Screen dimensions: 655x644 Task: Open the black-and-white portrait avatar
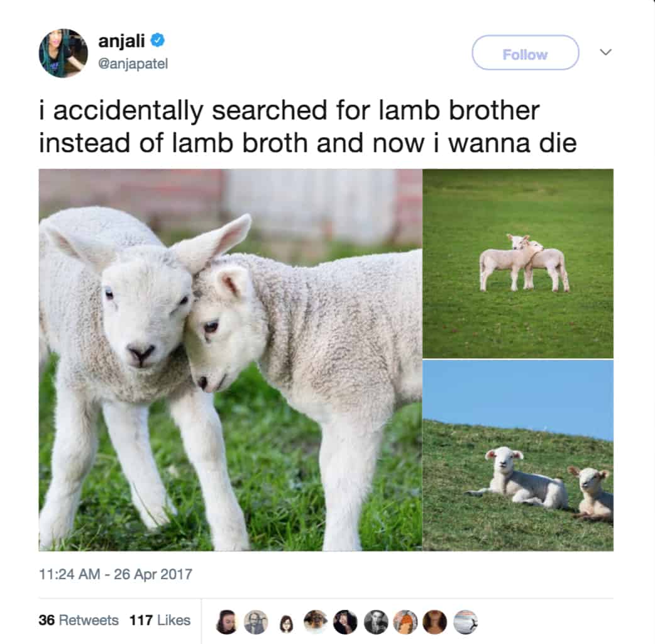pos(375,622)
